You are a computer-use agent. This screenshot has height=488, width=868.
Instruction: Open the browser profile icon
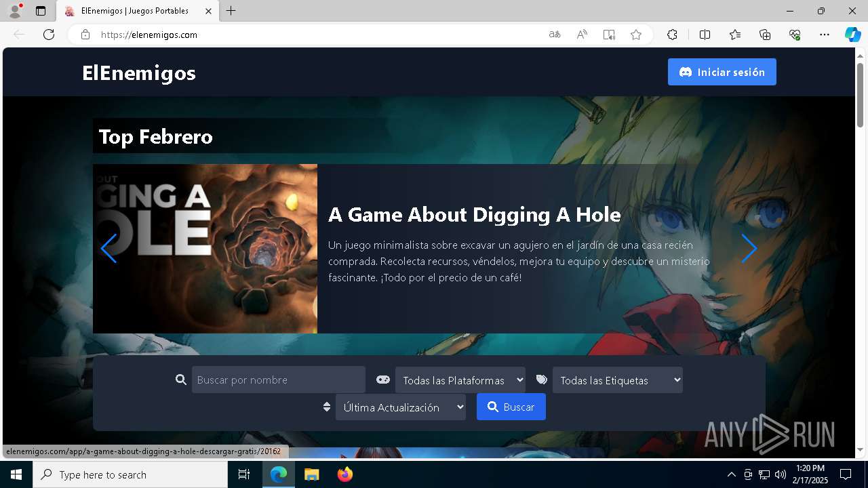15,11
